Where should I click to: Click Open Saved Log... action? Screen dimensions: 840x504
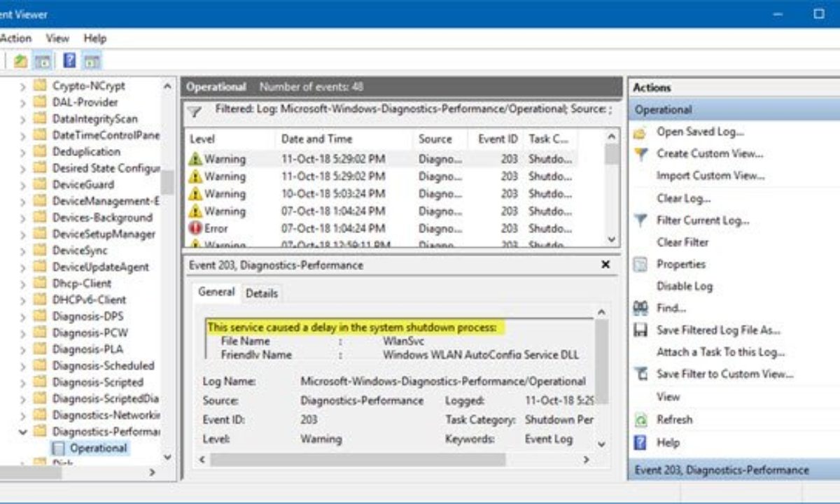click(x=700, y=132)
